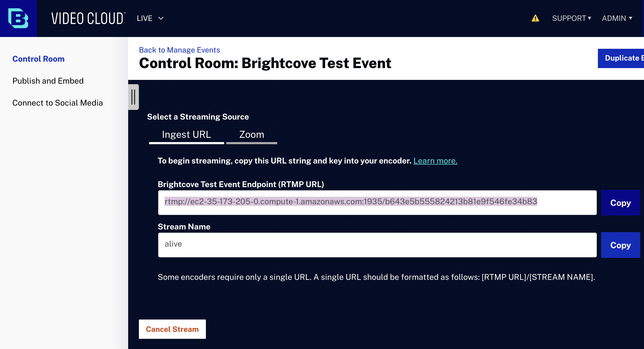The image size is (644, 349).
Task: Click the Brightcove B logo icon
Action: click(x=18, y=18)
